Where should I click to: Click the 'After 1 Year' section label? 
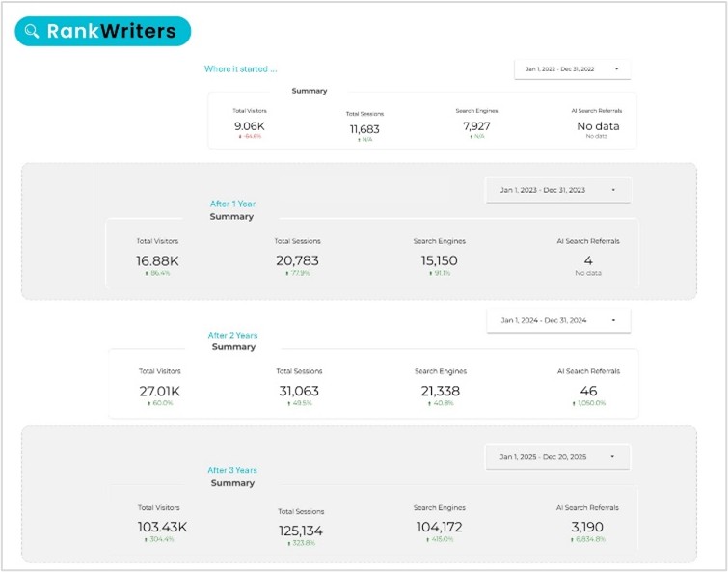coord(232,204)
